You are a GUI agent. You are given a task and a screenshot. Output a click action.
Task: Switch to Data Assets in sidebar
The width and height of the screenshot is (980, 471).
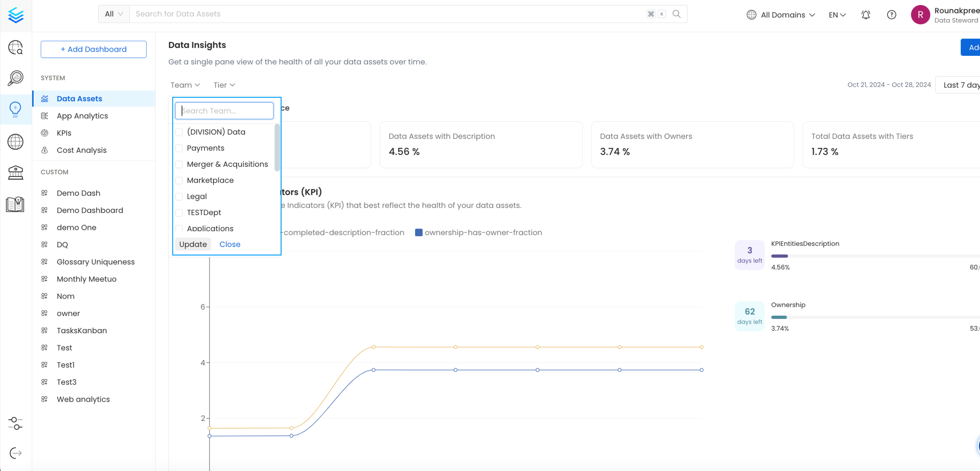click(79, 98)
